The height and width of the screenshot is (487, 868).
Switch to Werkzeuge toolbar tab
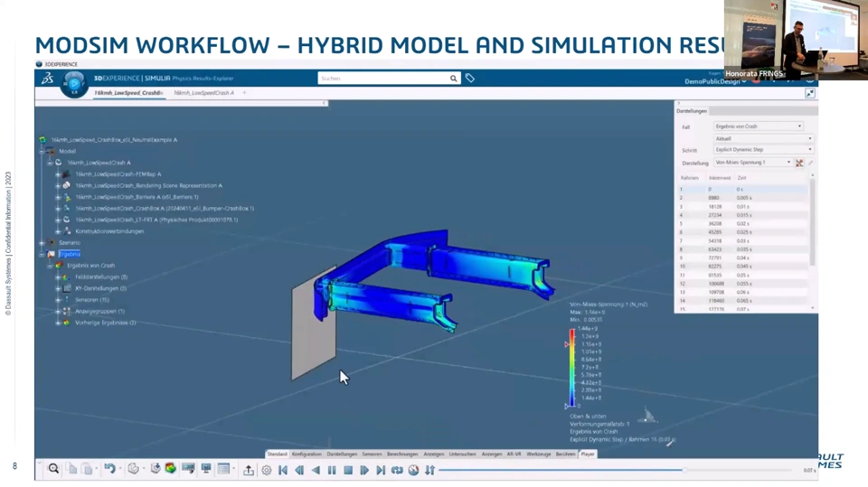click(539, 454)
